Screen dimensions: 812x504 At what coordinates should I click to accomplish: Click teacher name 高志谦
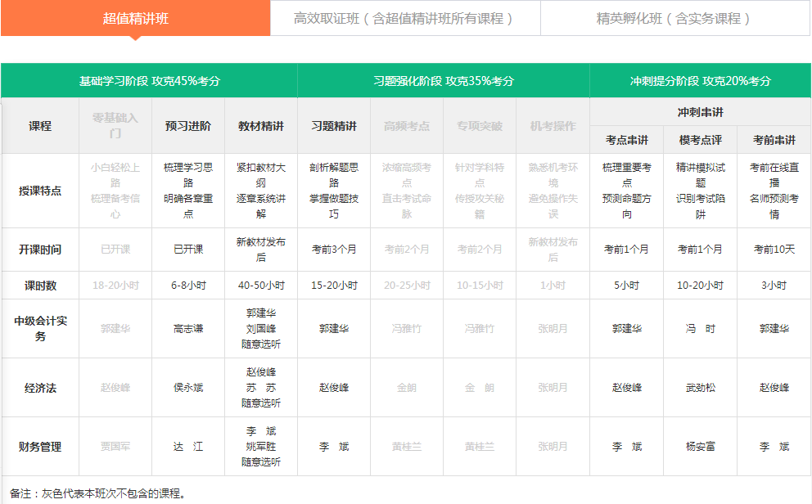187,328
